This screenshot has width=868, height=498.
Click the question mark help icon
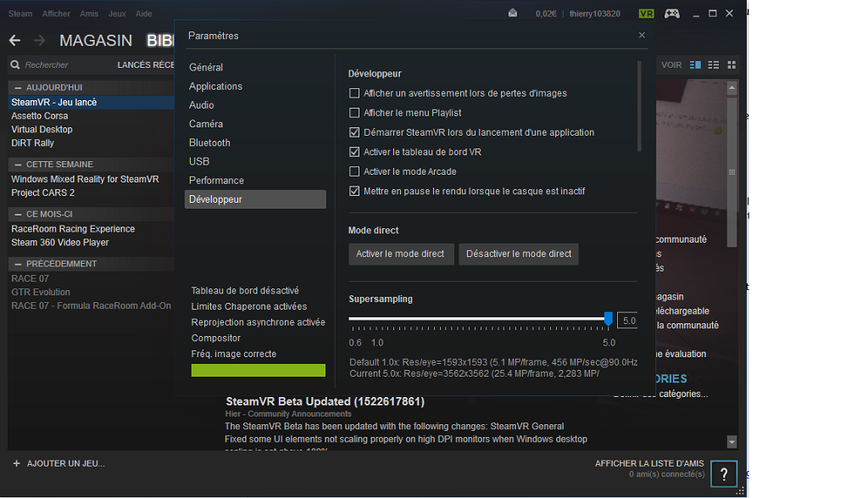[x=724, y=473]
